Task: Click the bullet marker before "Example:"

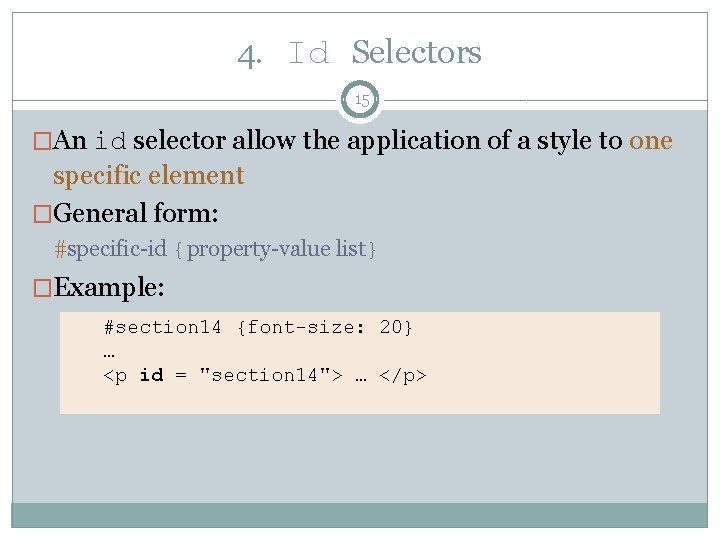Action: point(43,287)
